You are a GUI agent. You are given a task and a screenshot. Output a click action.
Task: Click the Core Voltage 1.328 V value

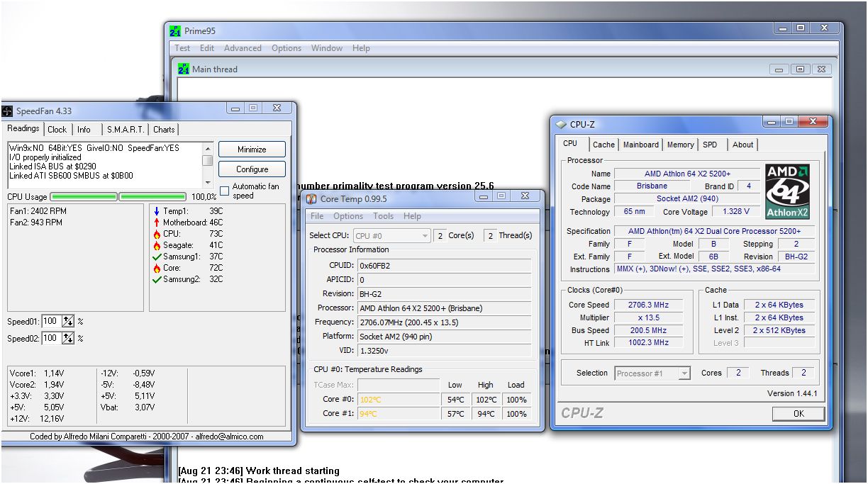pyautogui.click(x=738, y=212)
